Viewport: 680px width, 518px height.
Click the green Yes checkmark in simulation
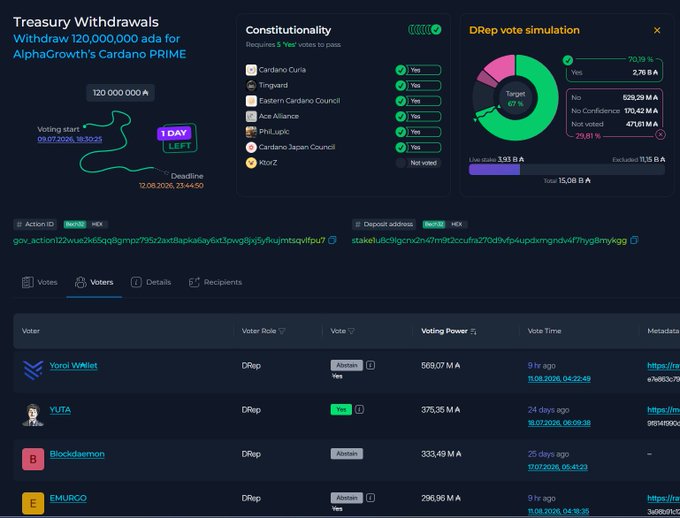coord(567,60)
